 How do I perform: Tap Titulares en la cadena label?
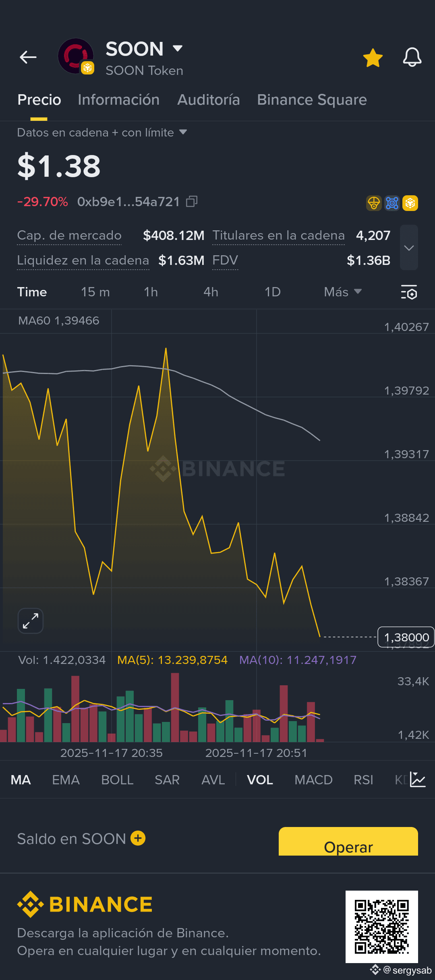pyautogui.click(x=279, y=236)
